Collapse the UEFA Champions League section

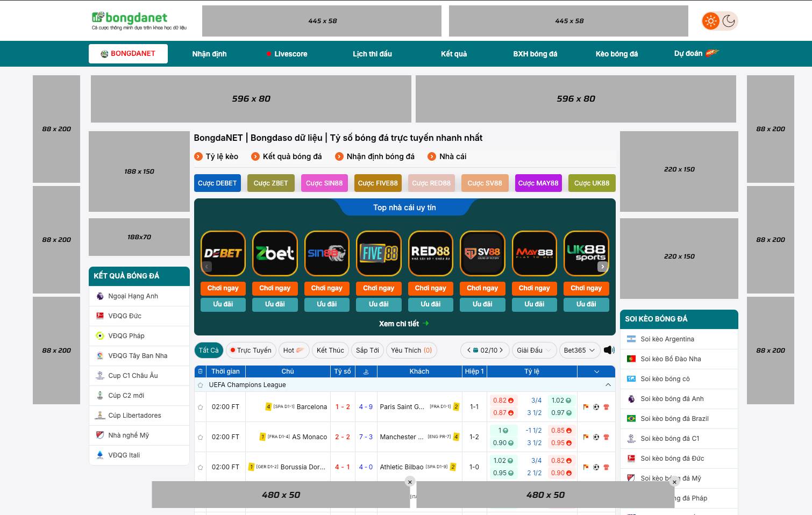(608, 385)
